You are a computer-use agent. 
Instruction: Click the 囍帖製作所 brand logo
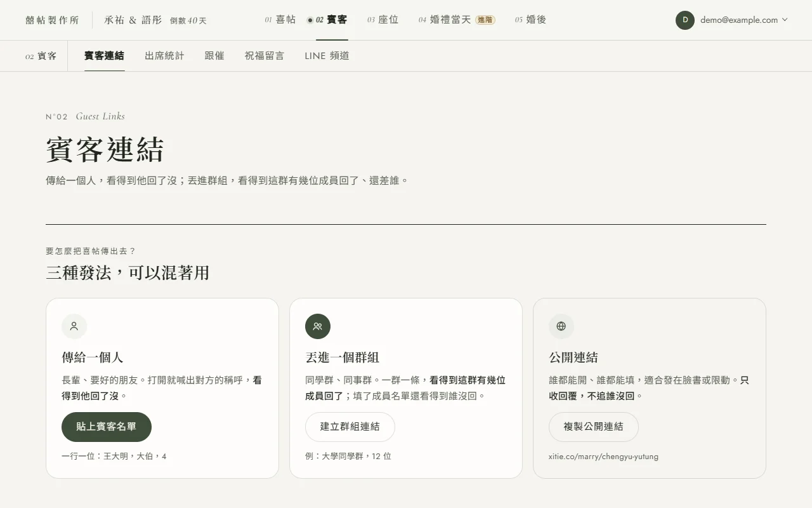[x=52, y=20]
